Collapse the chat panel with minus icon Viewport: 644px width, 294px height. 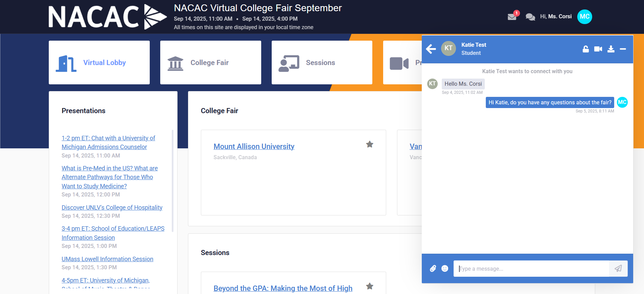(x=623, y=49)
